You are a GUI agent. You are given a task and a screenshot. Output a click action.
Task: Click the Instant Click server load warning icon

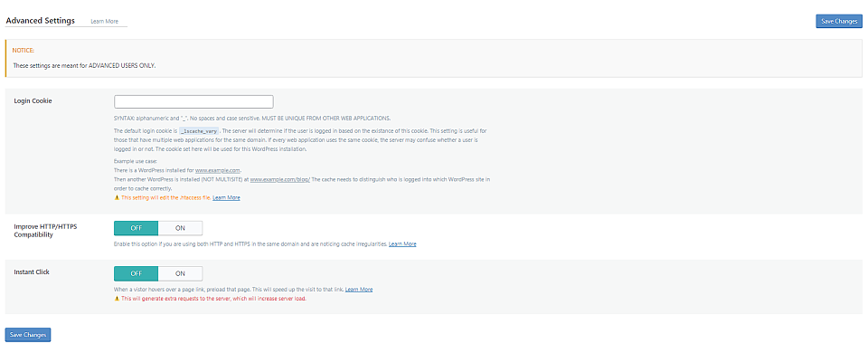tap(117, 298)
